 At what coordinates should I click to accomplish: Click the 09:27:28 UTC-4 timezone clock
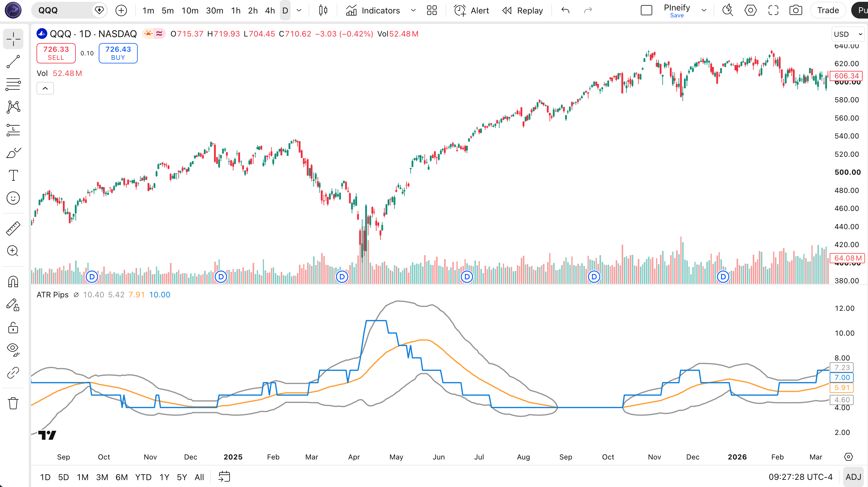coord(800,477)
